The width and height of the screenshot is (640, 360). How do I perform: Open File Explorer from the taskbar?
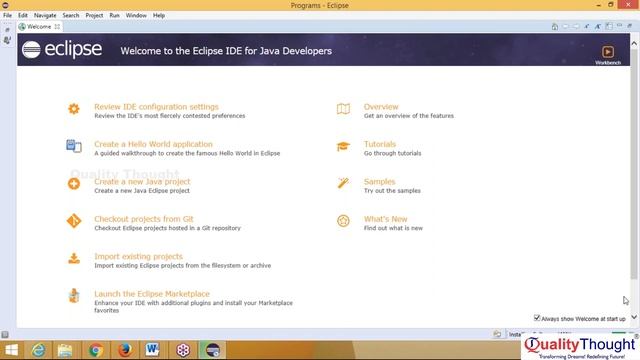pos(65,350)
